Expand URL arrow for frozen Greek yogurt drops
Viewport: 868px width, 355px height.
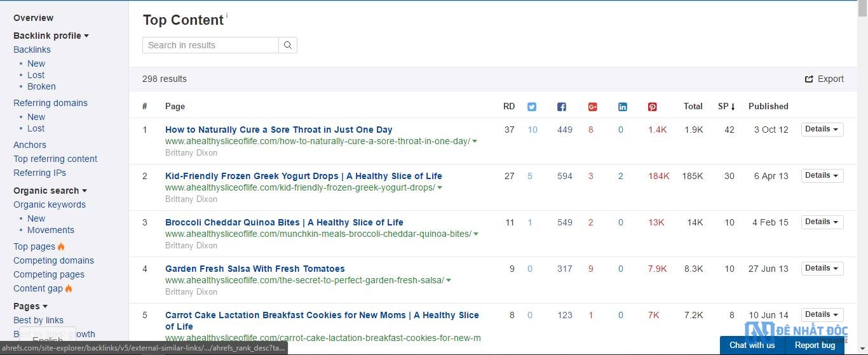pos(440,188)
